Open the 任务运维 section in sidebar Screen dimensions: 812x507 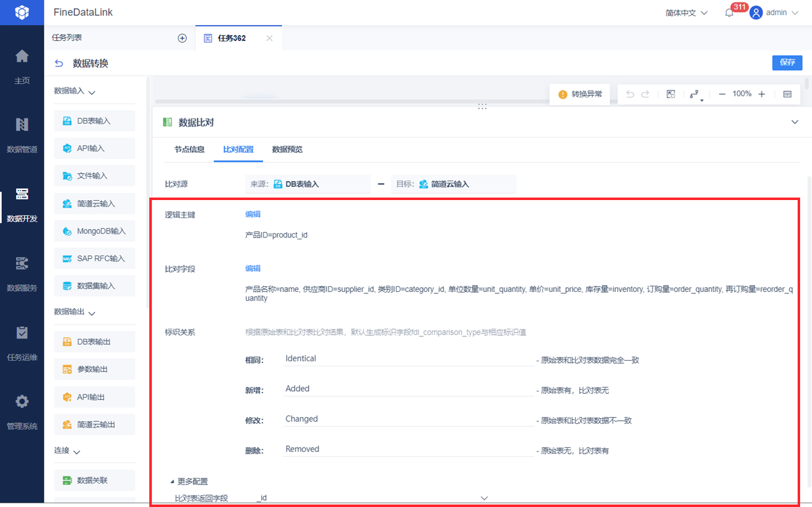coord(22,343)
